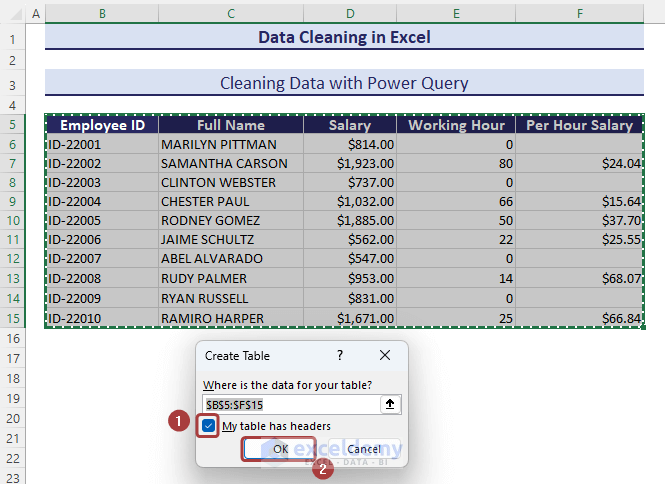The image size is (665, 484).
Task: Toggle 'My table has headers' checkbox
Action: 208,426
